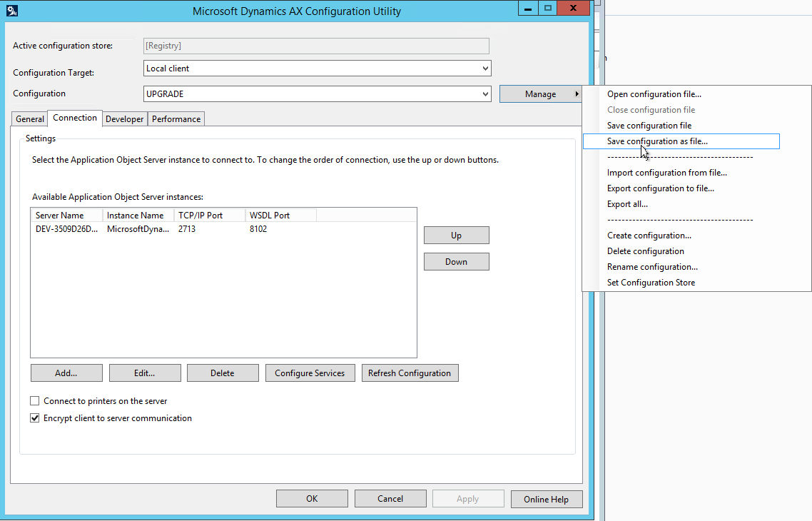
Task: Click the Instance Name column header
Action: pyautogui.click(x=138, y=216)
